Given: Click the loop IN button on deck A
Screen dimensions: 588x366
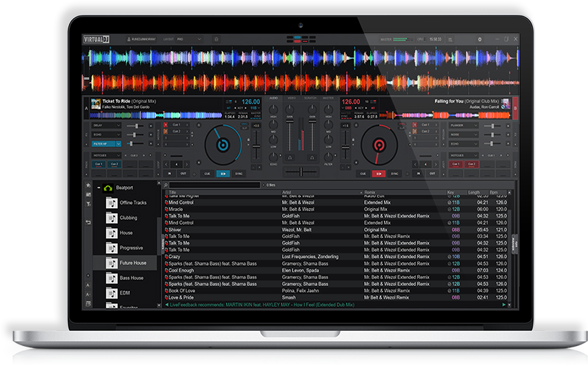Looking at the screenshot, I should pos(170,174).
